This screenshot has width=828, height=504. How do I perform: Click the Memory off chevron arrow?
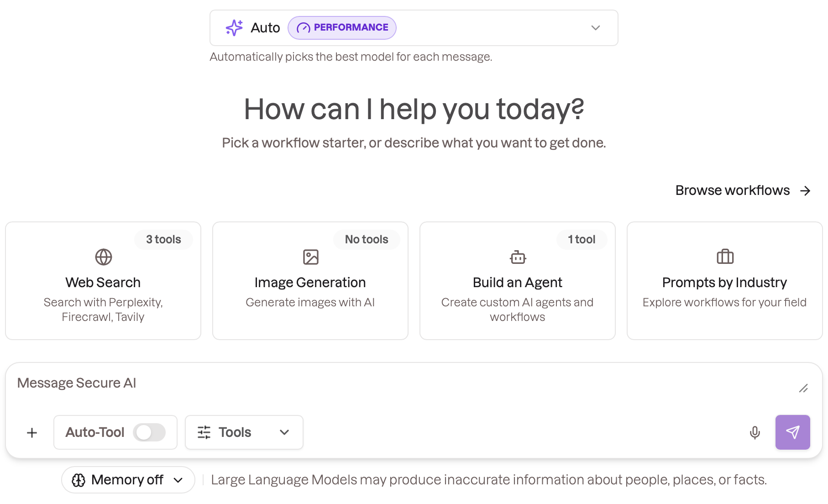[178, 480]
